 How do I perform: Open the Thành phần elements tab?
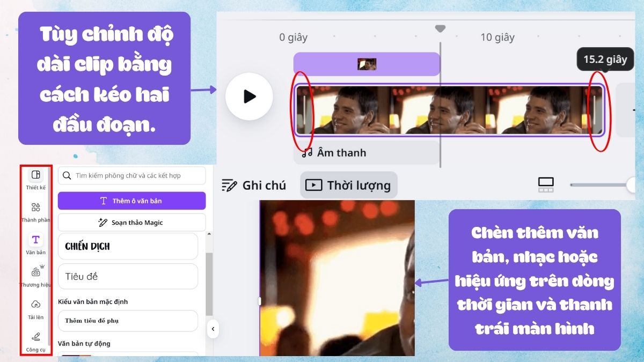coord(36,212)
